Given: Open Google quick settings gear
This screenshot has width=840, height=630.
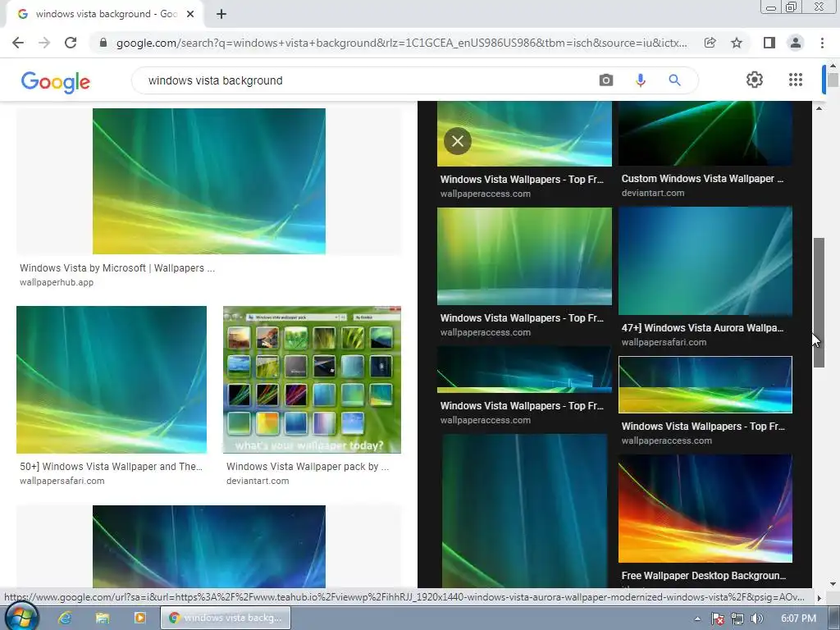Looking at the screenshot, I should 755,80.
